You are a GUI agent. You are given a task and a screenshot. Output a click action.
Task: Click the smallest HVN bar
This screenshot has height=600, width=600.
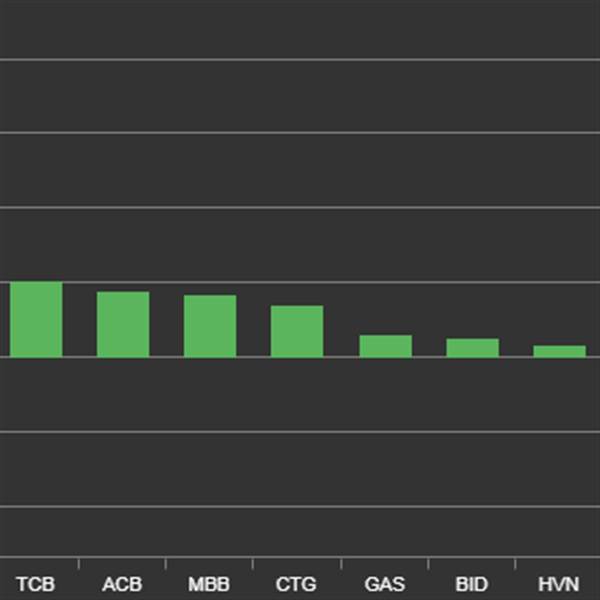pyautogui.click(x=559, y=351)
